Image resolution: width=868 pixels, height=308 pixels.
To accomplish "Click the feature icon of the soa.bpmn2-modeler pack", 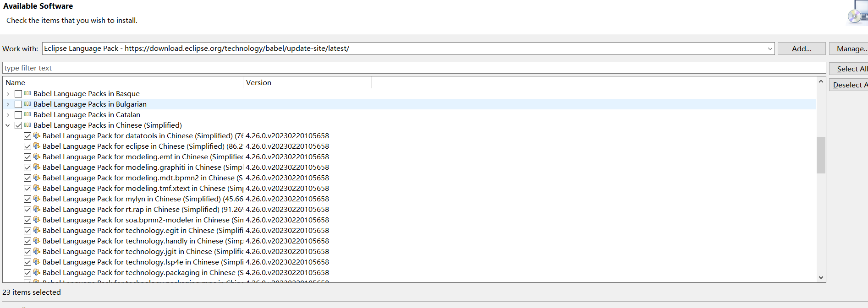I will (x=37, y=220).
